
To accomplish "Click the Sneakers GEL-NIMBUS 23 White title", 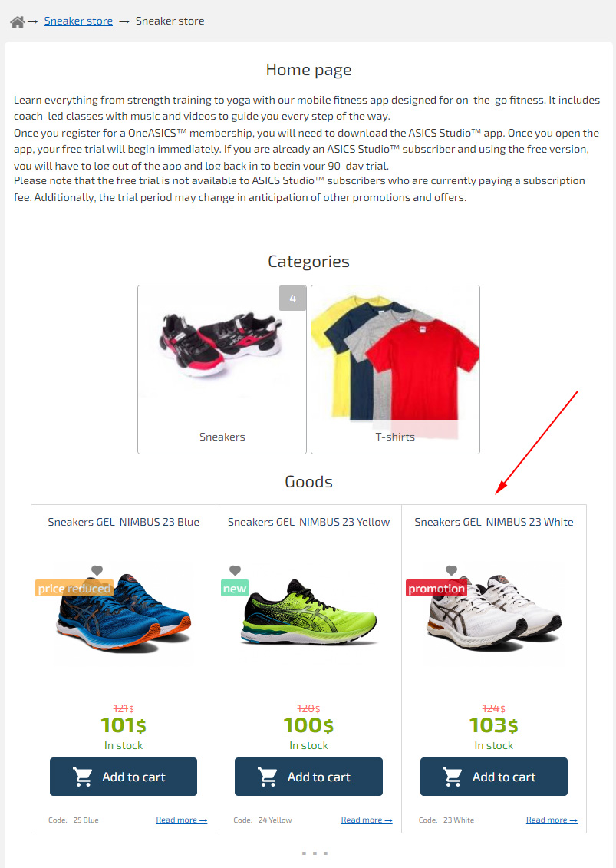I will (494, 521).
